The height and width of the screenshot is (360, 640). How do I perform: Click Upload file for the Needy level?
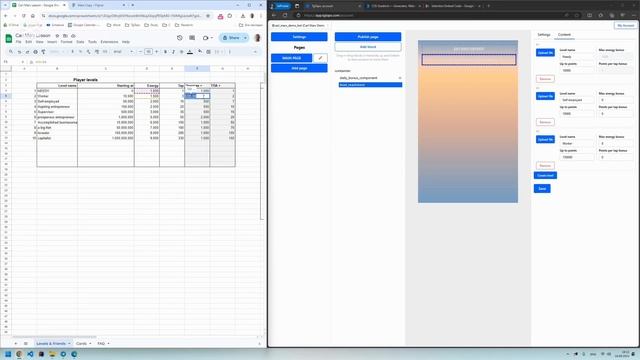pyautogui.click(x=545, y=53)
